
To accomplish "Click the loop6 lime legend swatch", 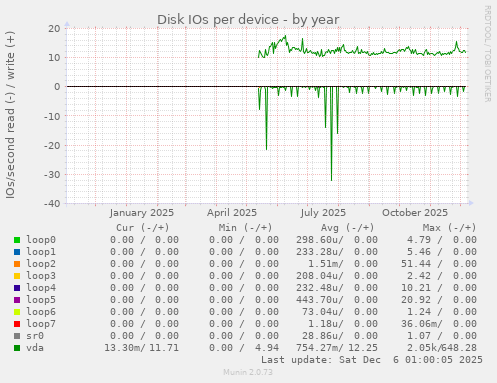I will click(x=17, y=312).
